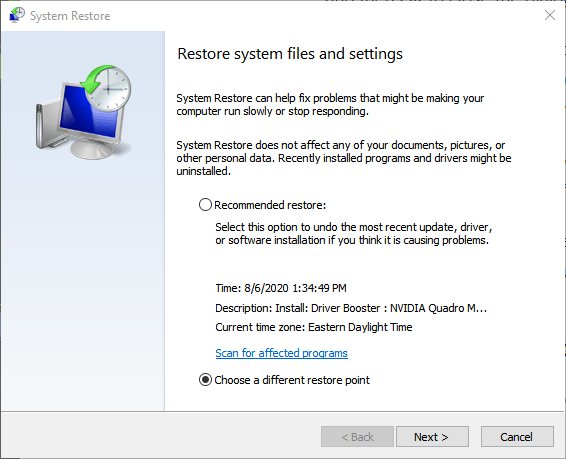Click the text about undoing recent update
This screenshot has width=566, height=459.
354,233
